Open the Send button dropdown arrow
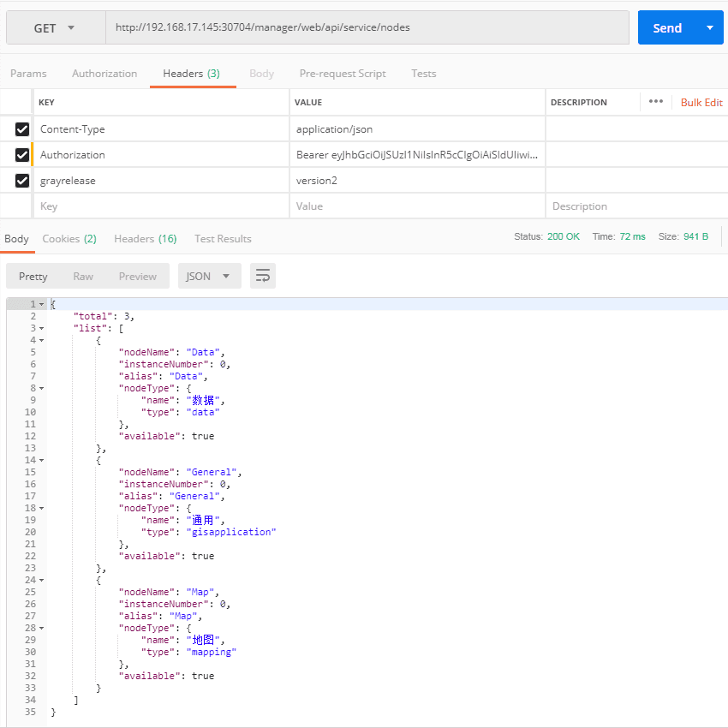The height and width of the screenshot is (728, 728). click(709, 27)
